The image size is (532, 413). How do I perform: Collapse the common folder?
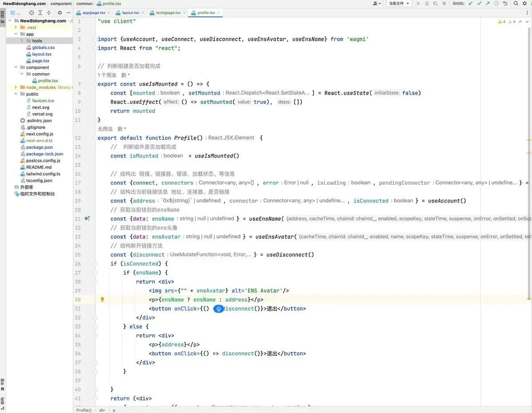pyautogui.click(x=22, y=74)
